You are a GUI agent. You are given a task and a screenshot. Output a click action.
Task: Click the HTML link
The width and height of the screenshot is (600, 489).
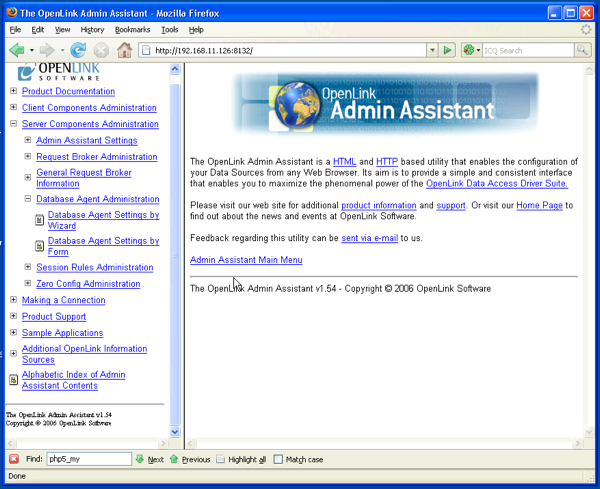(344, 161)
